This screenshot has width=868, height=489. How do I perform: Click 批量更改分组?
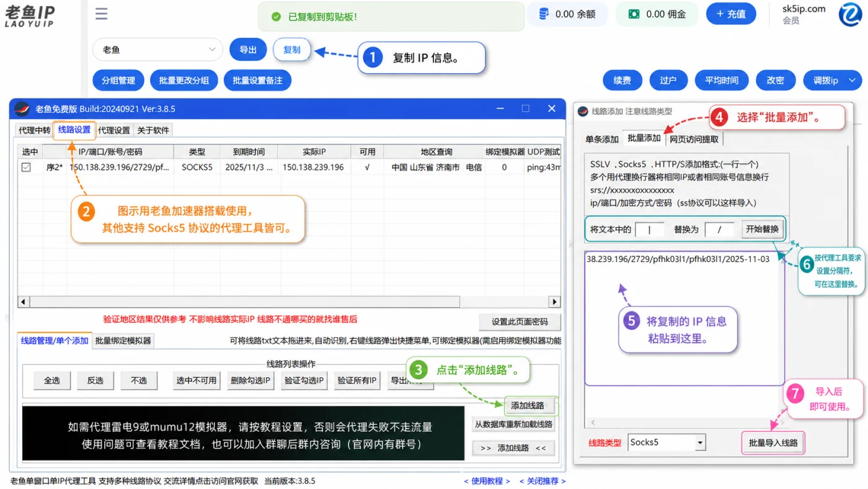(x=184, y=80)
